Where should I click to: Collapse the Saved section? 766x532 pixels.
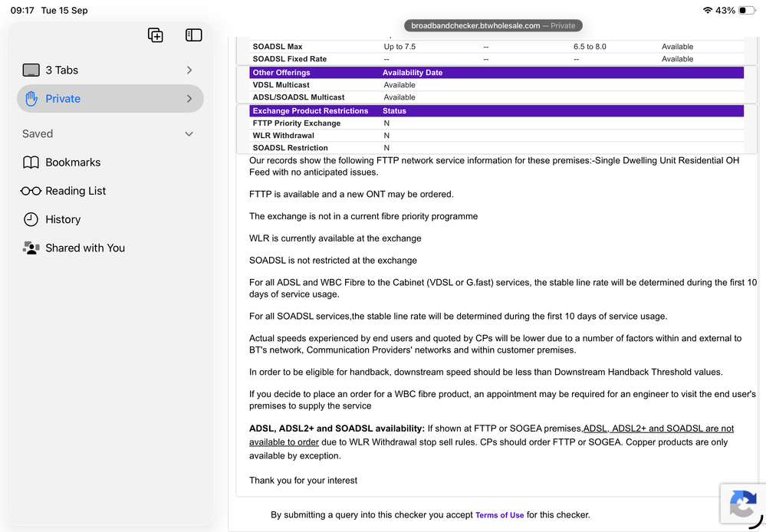pos(189,134)
